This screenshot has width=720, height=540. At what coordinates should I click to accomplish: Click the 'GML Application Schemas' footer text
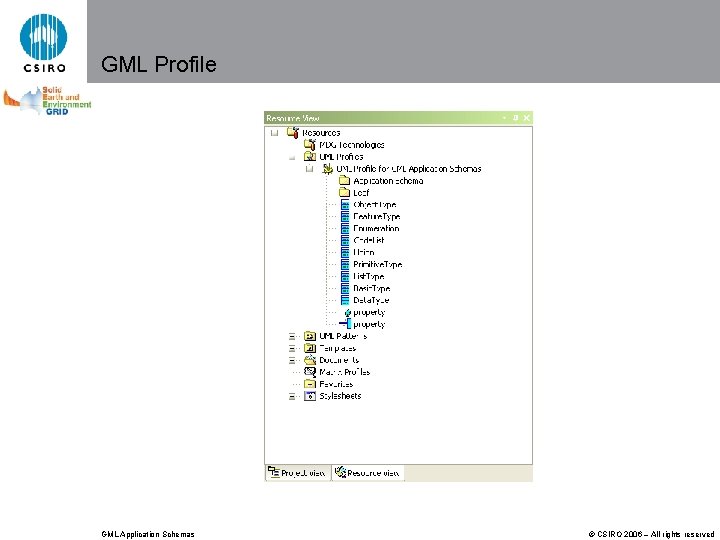(x=148, y=534)
